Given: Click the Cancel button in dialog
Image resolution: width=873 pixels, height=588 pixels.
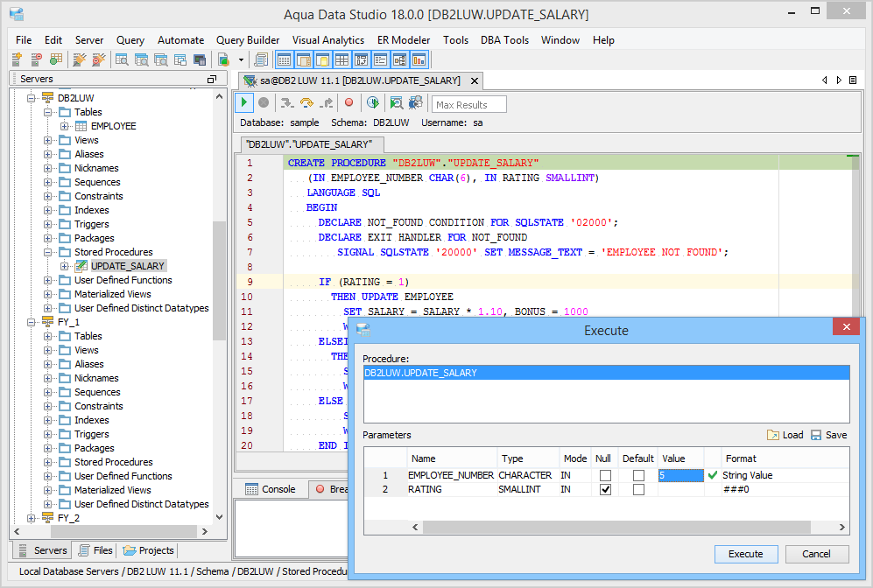Looking at the screenshot, I should pyautogui.click(x=816, y=554).
